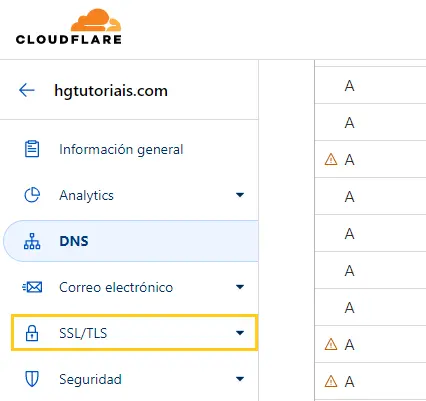Screen dimensions: 426x401
Task: Click the DNS network tree icon
Action: point(32,241)
